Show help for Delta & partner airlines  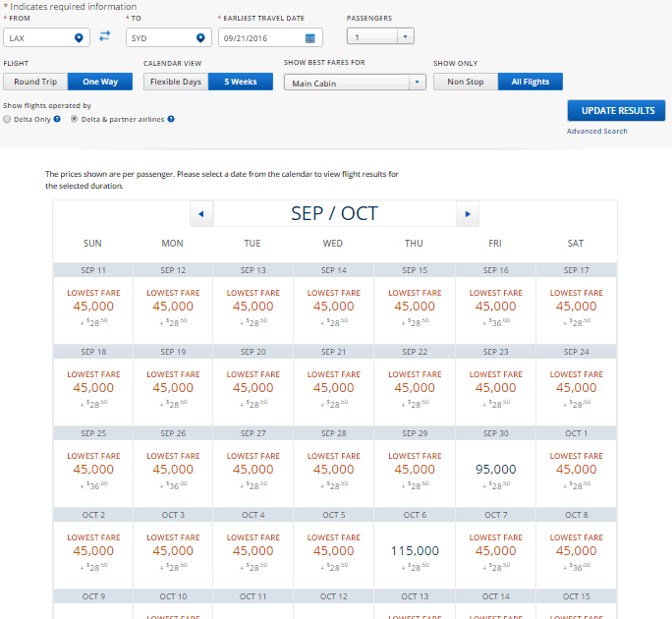coord(171,119)
